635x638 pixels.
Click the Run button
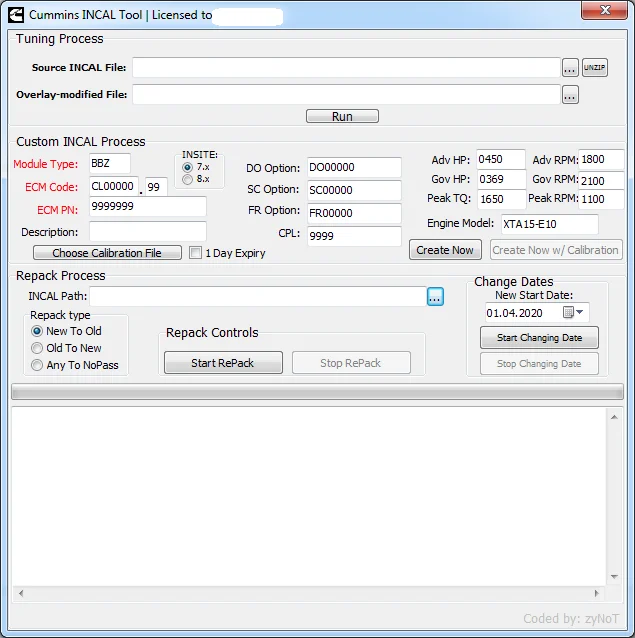342,116
